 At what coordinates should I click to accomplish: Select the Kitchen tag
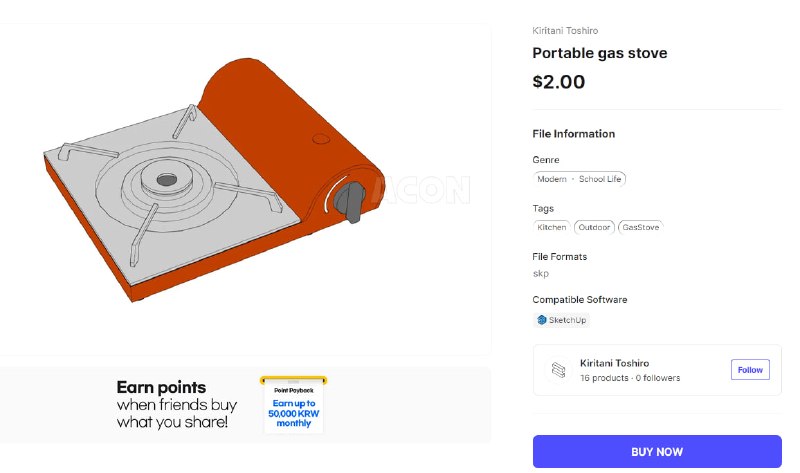552,227
